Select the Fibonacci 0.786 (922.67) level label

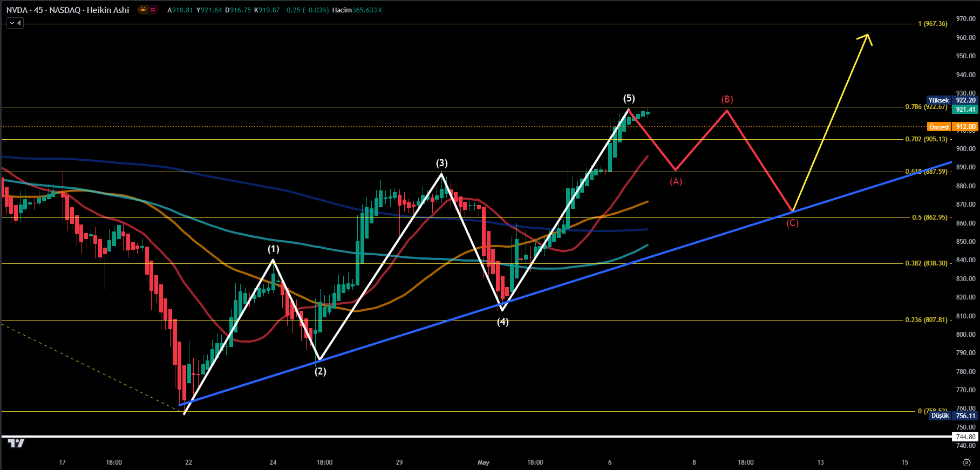926,107
